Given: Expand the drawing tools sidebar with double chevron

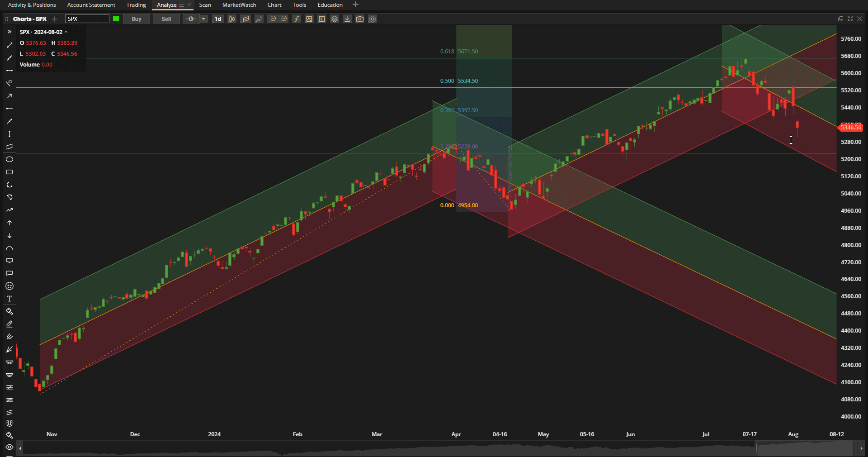Looking at the screenshot, I should click(x=9, y=32).
